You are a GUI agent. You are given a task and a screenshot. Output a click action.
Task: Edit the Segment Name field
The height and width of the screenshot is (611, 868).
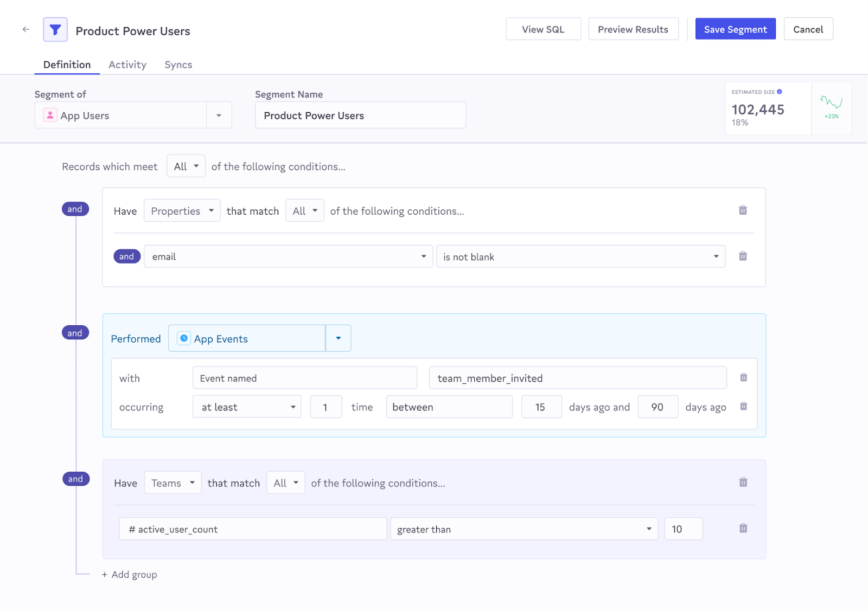[x=360, y=115]
